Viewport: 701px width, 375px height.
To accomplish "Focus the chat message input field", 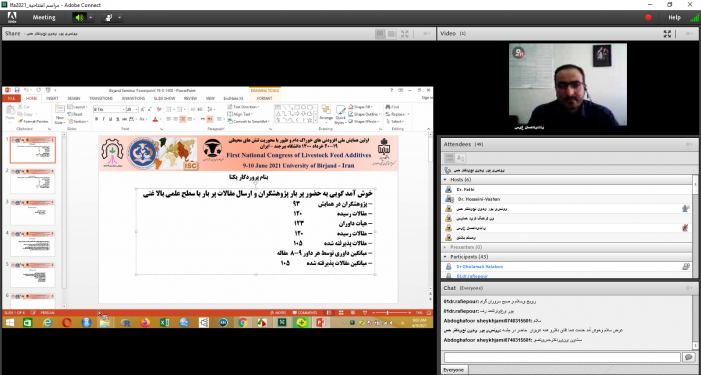I will click(x=562, y=357).
